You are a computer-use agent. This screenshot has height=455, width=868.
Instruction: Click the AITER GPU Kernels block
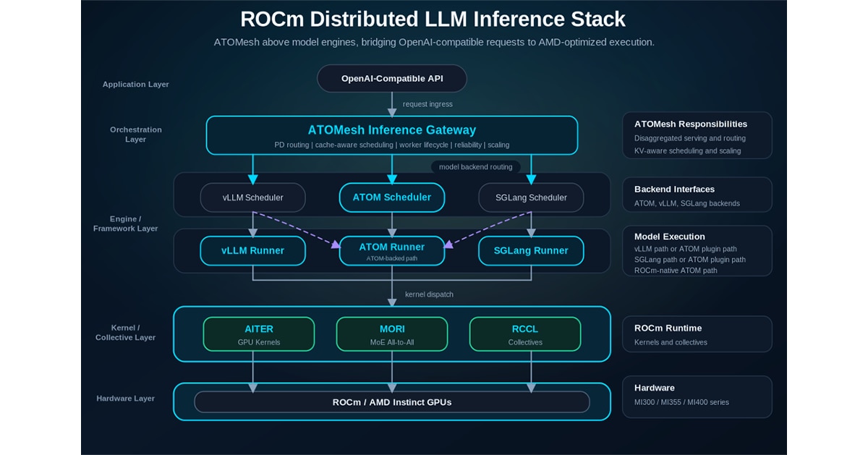pos(259,334)
